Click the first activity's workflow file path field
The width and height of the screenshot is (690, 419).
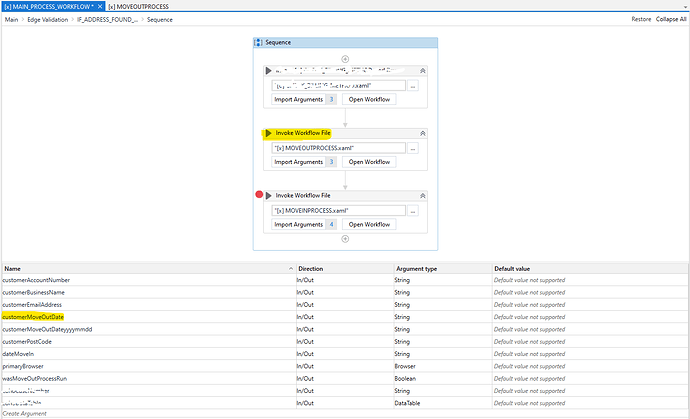[x=338, y=85]
